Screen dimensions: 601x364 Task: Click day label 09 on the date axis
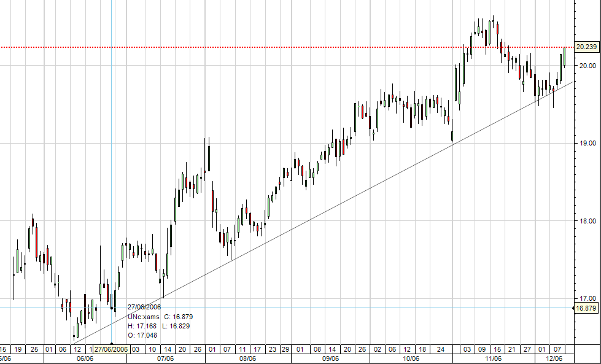(x=482, y=349)
